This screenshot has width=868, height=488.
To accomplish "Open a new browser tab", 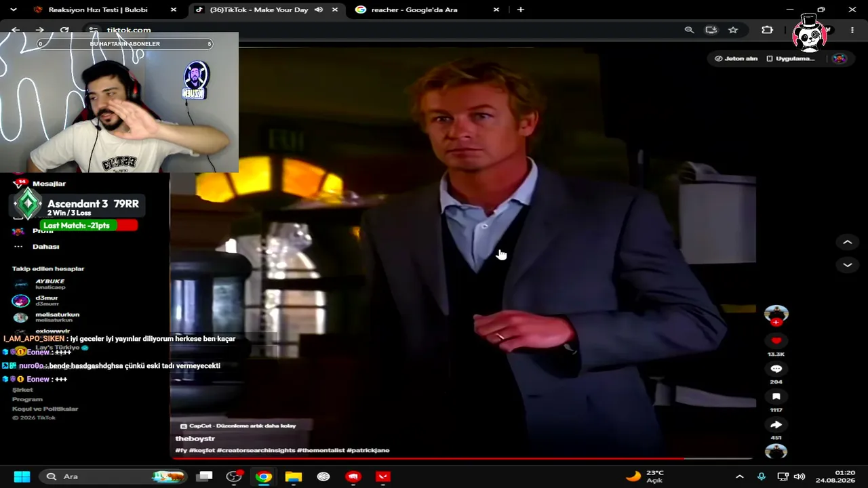I will [x=521, y=9].
